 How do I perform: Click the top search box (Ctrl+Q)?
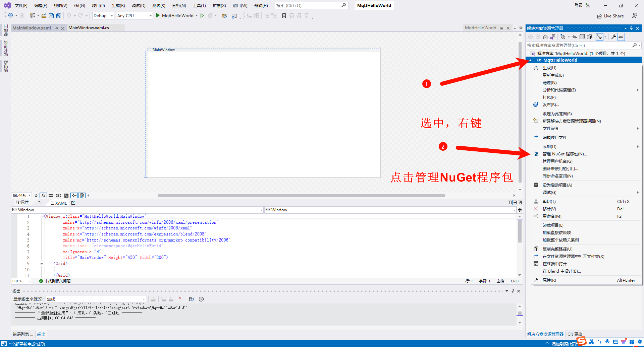[311, 5]
